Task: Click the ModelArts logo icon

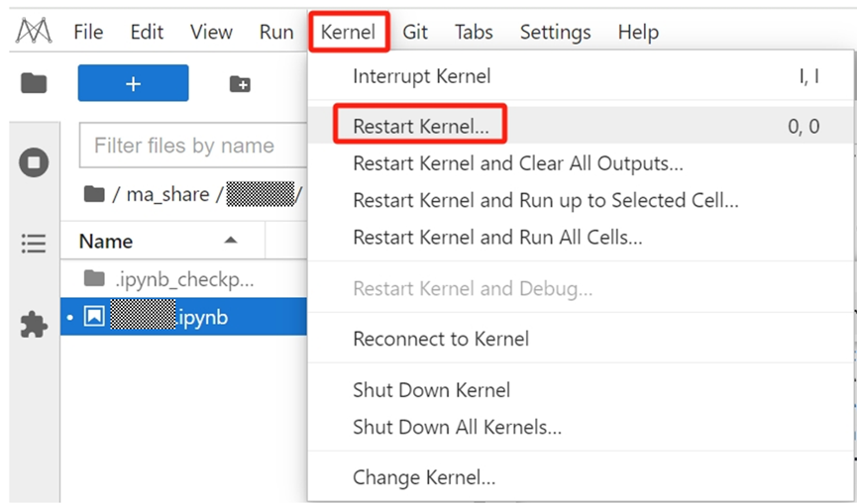Action: (x=34, y=32)
